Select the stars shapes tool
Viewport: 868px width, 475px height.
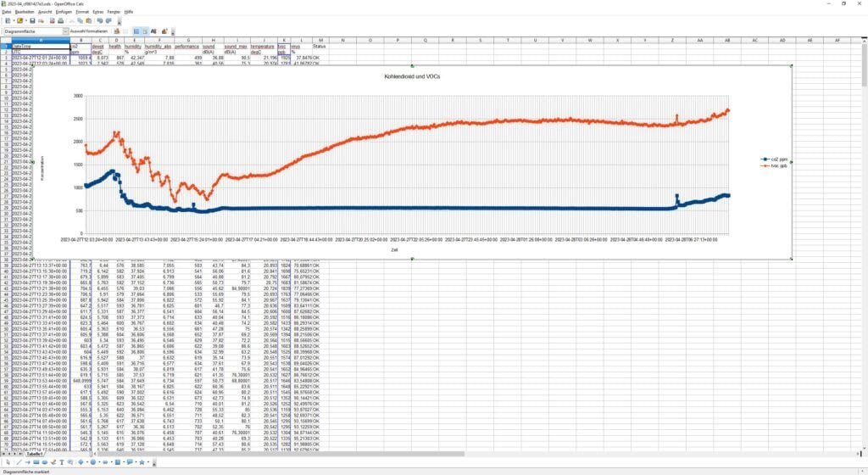click(x=142, y=462)
